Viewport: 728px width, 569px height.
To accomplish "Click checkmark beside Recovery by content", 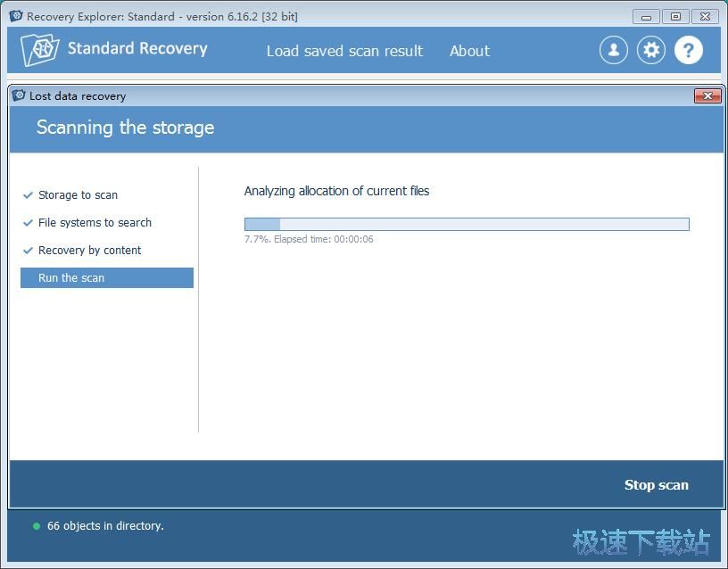I will pos(28,251).
